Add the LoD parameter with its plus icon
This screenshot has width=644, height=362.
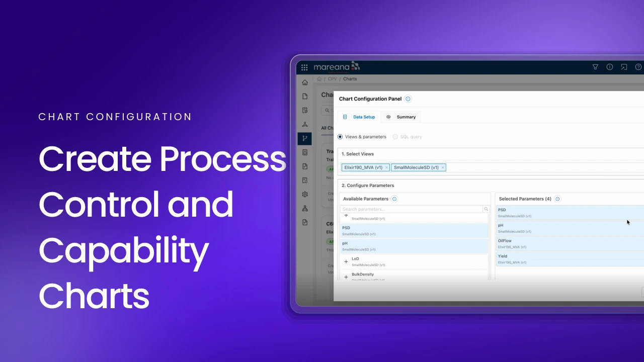coord(346,261)
